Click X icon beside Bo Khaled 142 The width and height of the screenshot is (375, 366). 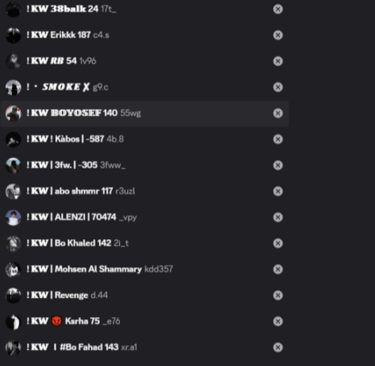[278, 243]
